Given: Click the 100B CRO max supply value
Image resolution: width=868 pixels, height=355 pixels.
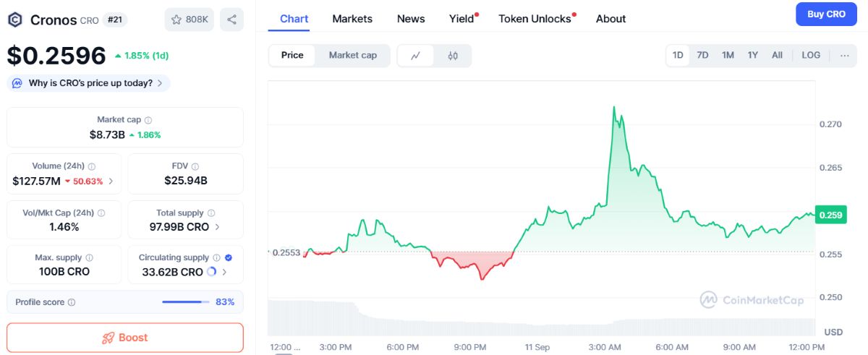Looking at the screenshot, I should click(x=64, y=272).
